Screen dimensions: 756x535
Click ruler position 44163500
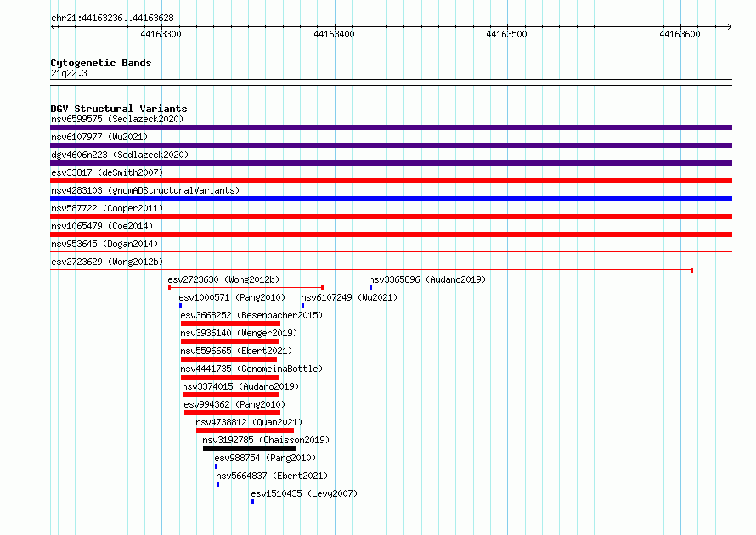(507, 34)
